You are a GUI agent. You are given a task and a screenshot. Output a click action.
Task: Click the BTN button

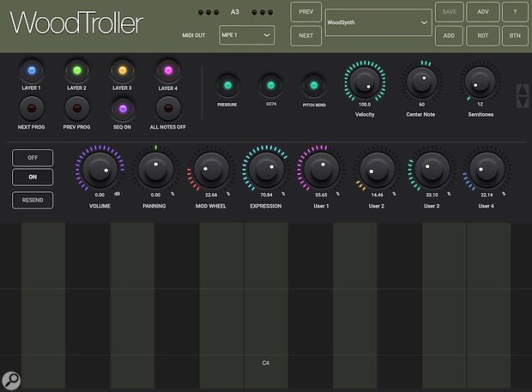pos(515,36)
